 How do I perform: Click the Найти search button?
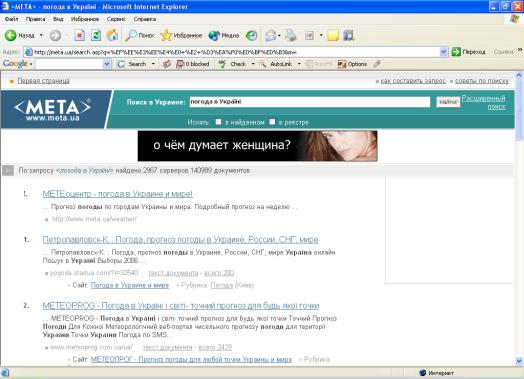click(448, 102)
